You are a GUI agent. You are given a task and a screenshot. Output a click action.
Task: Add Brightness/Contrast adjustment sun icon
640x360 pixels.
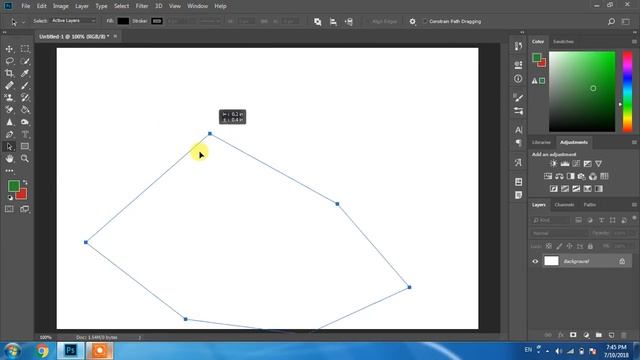[553, 164]
